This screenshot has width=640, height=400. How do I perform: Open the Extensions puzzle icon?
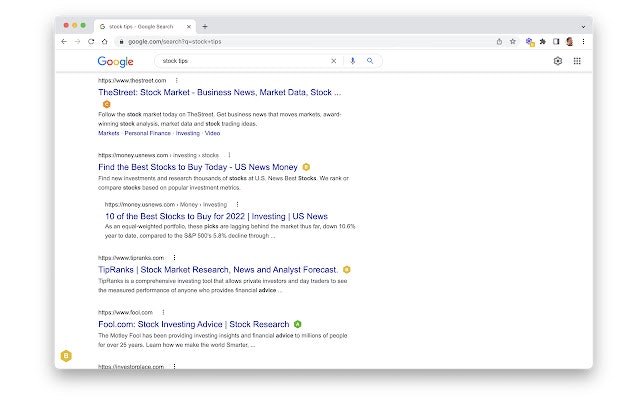(543, 42)
